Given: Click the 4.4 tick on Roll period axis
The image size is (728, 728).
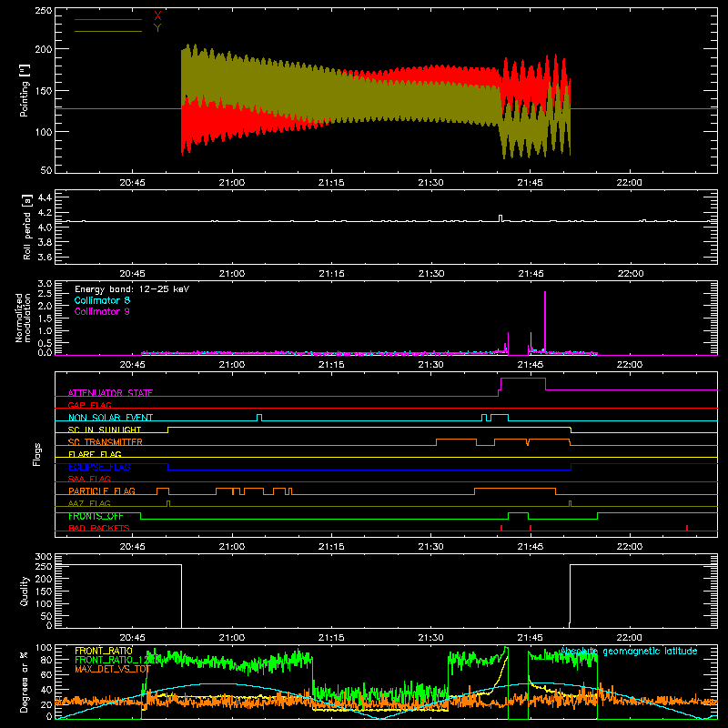Looking at the screenshot, I should pos(45,197).
